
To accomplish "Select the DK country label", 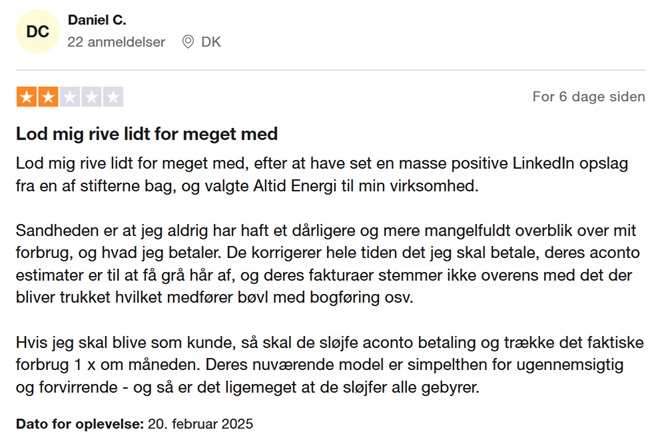I will point(211,42).
